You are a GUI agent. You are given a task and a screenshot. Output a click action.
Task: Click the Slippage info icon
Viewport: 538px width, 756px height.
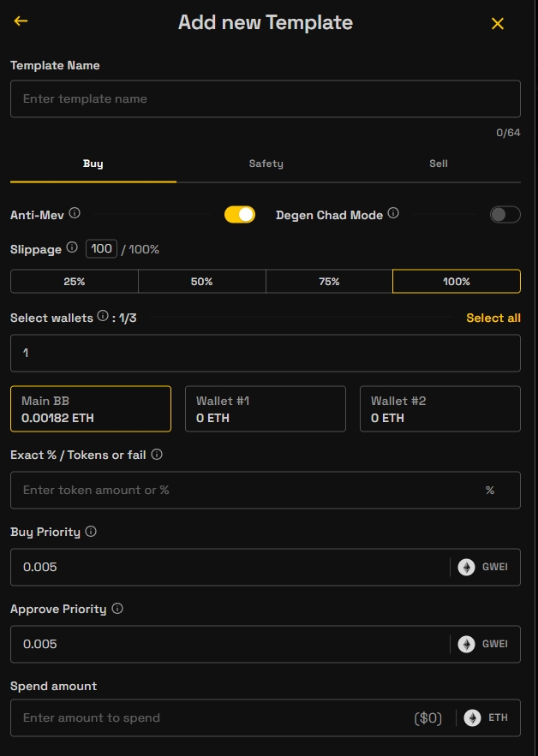coord(72,247)
